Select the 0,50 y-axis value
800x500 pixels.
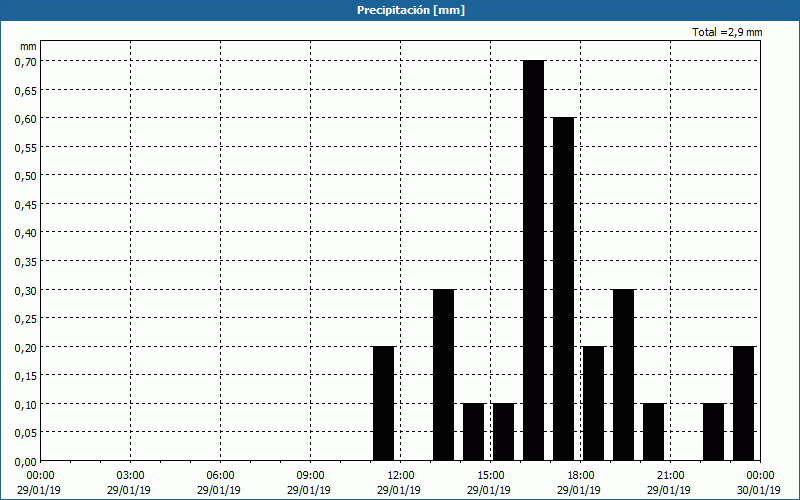pyautogui.click(x=26, y=176)
